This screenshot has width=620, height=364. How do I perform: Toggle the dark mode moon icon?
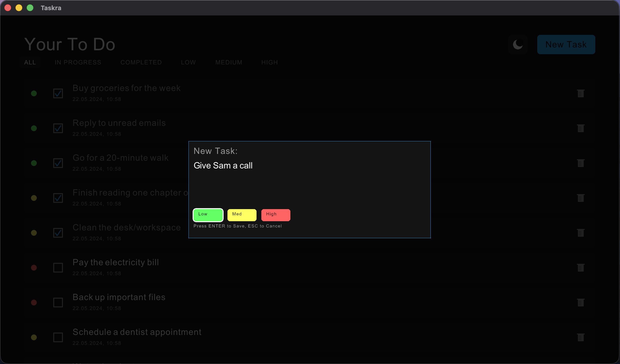coord(518,45)
